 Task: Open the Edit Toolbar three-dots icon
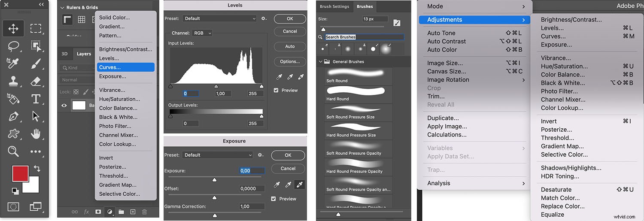(36, 151)
